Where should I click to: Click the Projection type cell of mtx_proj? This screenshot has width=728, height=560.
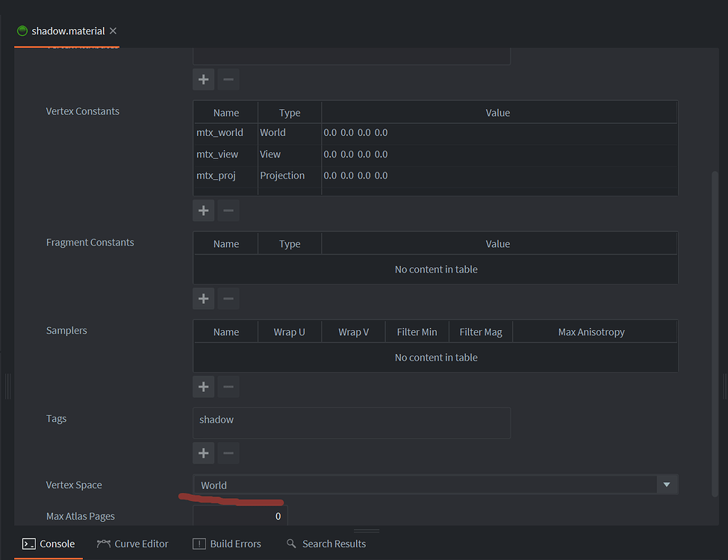tap(289, 176)
